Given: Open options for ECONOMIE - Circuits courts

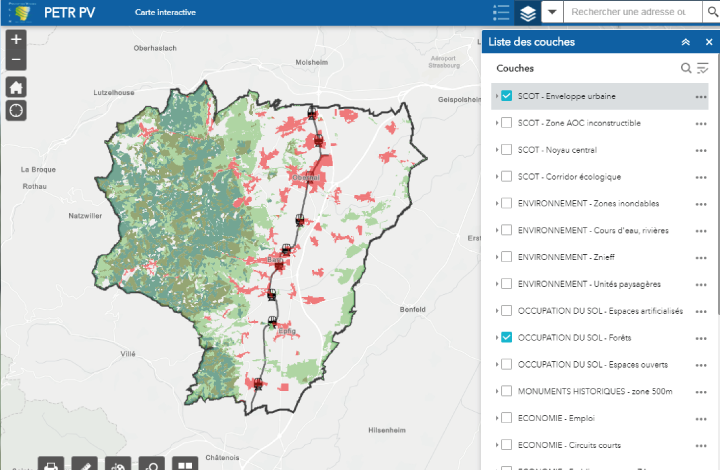Looking at the screenshot, I should 701,446.
